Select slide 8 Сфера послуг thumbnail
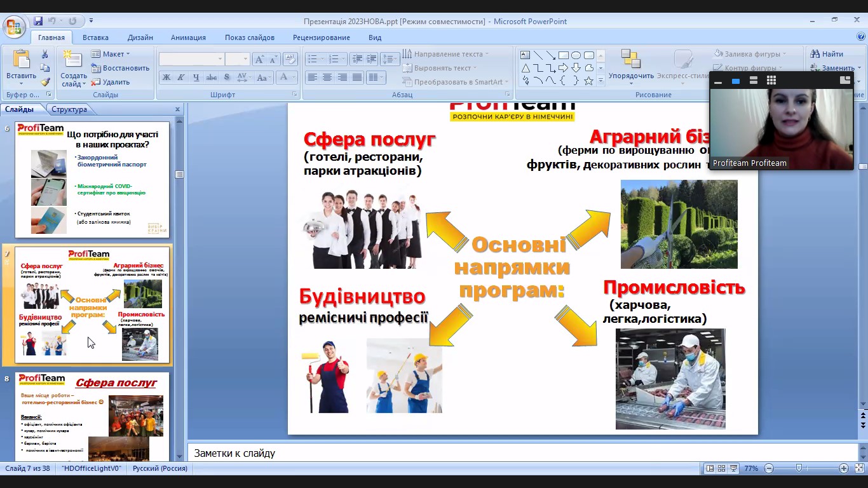 click(x=92, y=416)
